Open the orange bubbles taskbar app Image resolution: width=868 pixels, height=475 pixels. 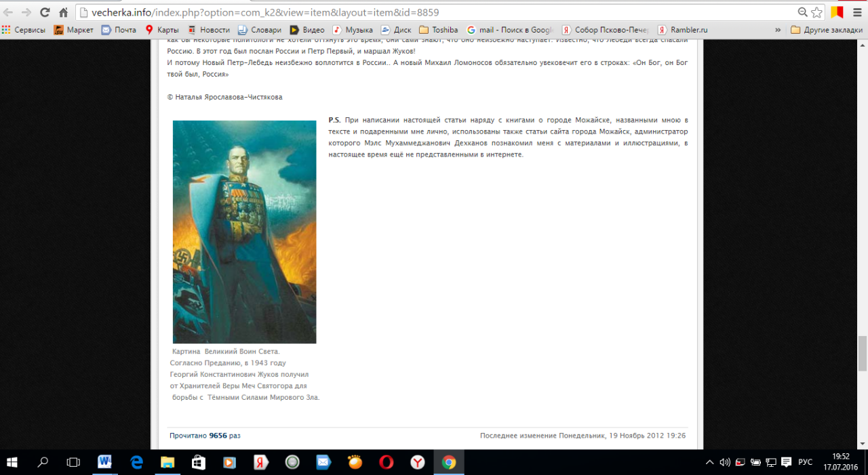355,462
